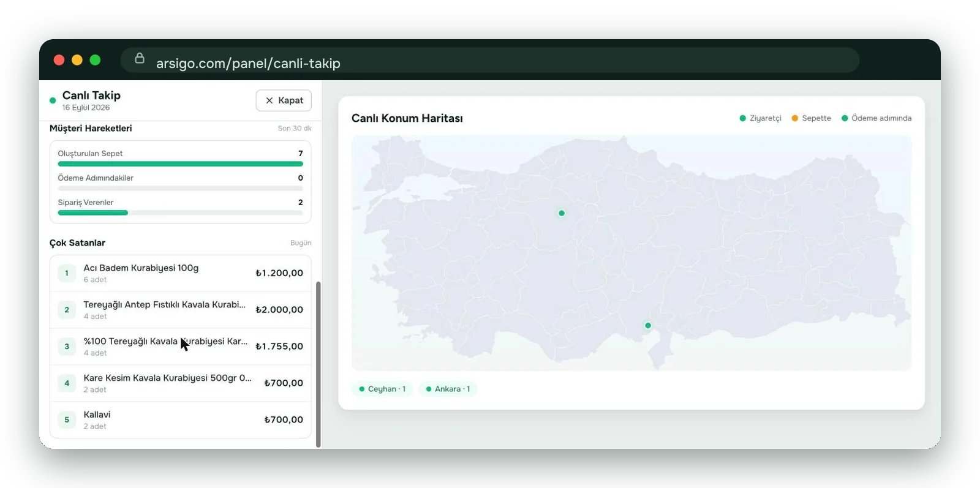Open Tereyağlı Antep Fıstıklı Kavala product row
980x488 pixels.
click(x=181, y=310)
